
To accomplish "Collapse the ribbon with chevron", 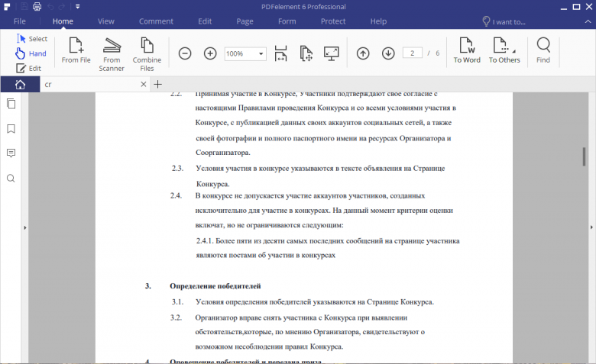I will click(x=588, y=21).
